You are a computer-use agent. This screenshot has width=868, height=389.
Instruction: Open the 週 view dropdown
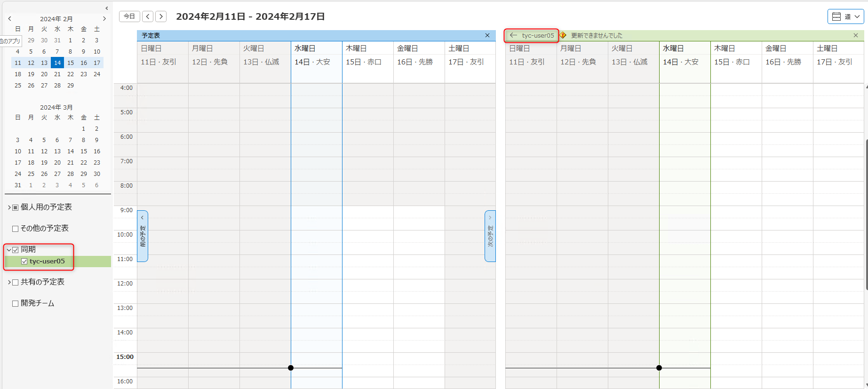pos(846,16)
